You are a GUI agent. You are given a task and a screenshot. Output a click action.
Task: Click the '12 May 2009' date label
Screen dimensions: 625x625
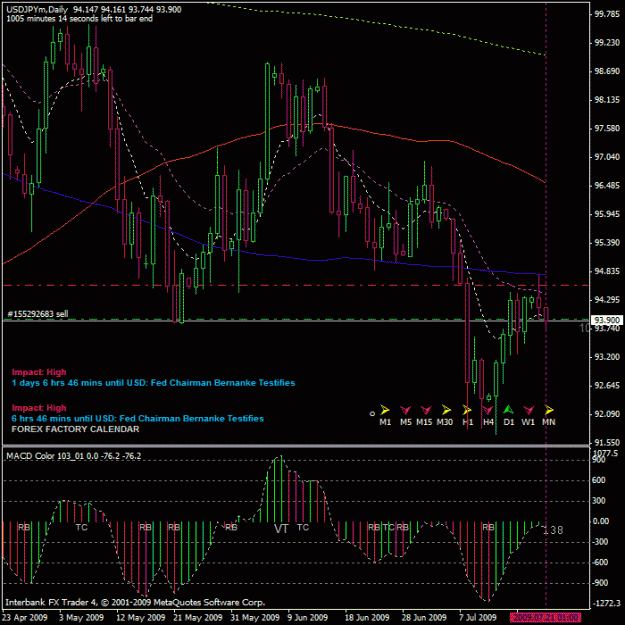click(141, 618)
